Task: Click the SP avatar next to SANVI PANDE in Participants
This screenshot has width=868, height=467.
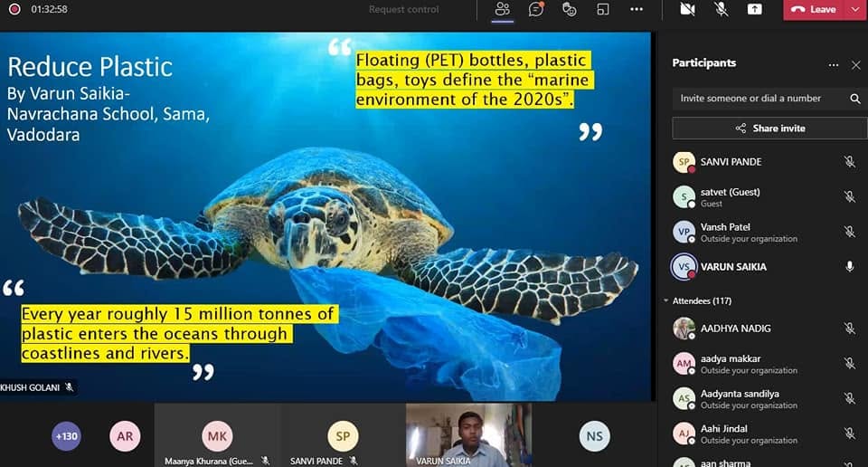Action: point(684,162)
